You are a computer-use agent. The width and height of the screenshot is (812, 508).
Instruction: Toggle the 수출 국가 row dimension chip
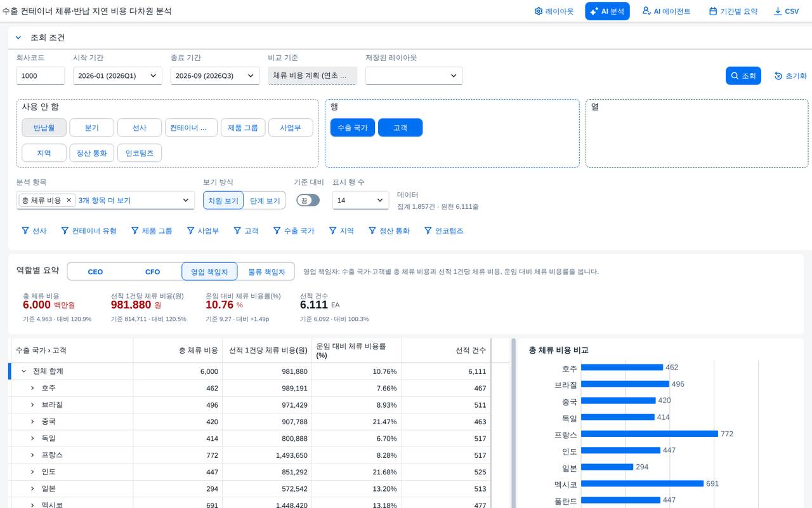353,128
